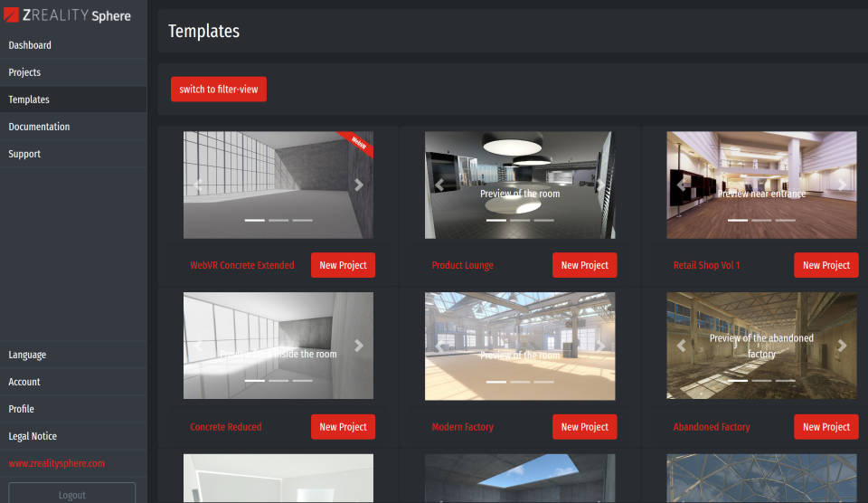This screenshot has width=868, height=503.
Task: Show previous image of WebVR Concrete Extended
Action: tap(198, 185)
